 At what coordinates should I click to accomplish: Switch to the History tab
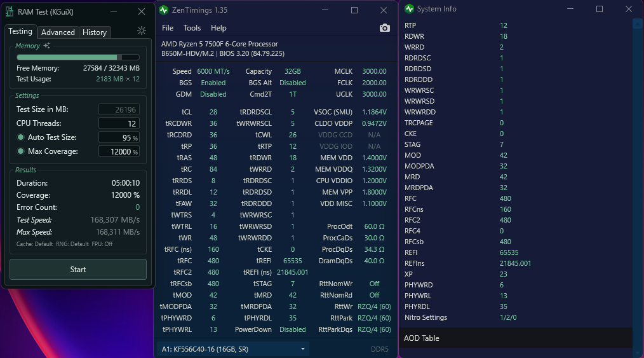pyautogui.click(x=95, y=32)
